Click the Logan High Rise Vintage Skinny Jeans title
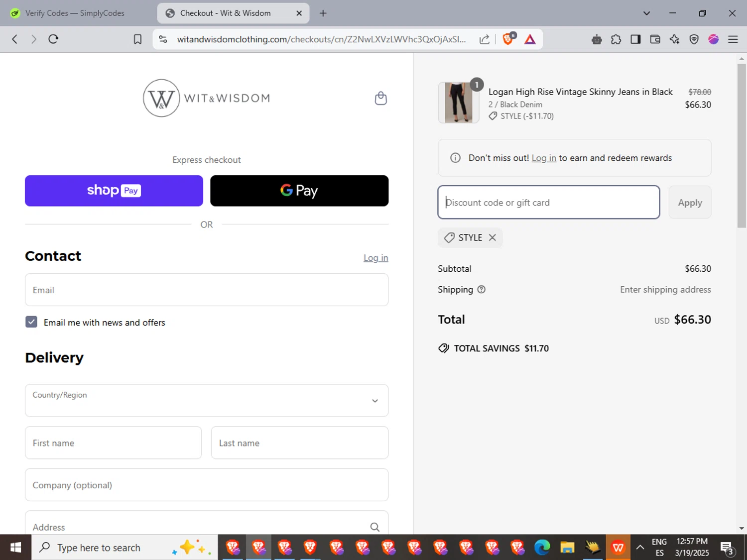Screen dimensions: 747x560 pos(580,92)
